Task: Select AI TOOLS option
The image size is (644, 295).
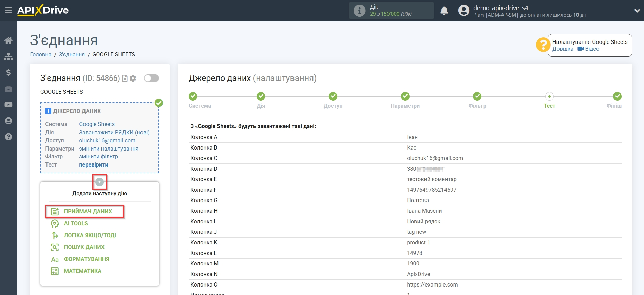Action: pyautogui.click(x=76, y=223)
